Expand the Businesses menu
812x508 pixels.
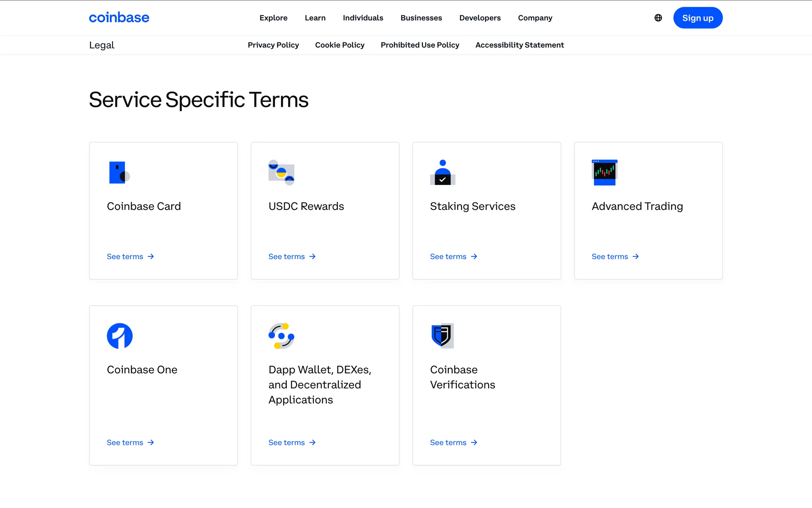coord(421,18)
